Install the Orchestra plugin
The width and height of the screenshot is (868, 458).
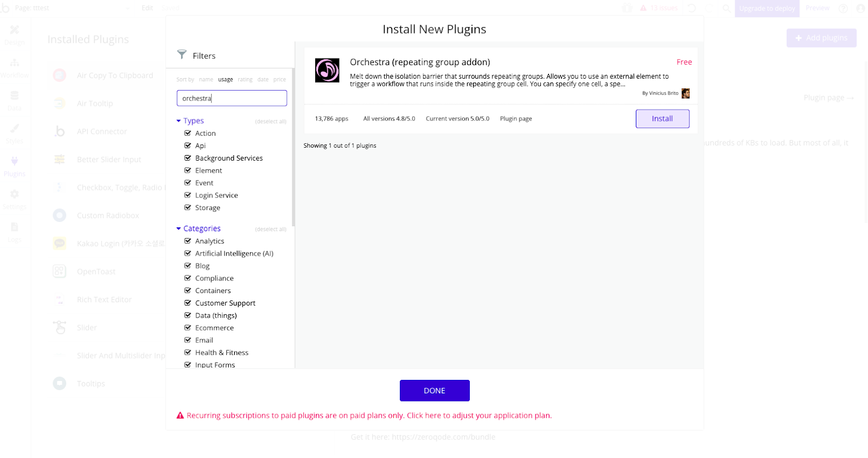662,119
